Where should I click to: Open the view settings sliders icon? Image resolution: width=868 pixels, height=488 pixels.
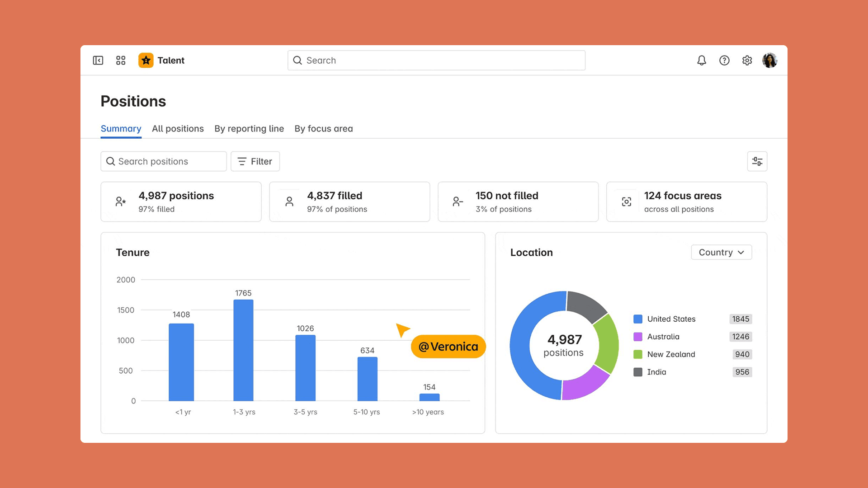point(757,161)
